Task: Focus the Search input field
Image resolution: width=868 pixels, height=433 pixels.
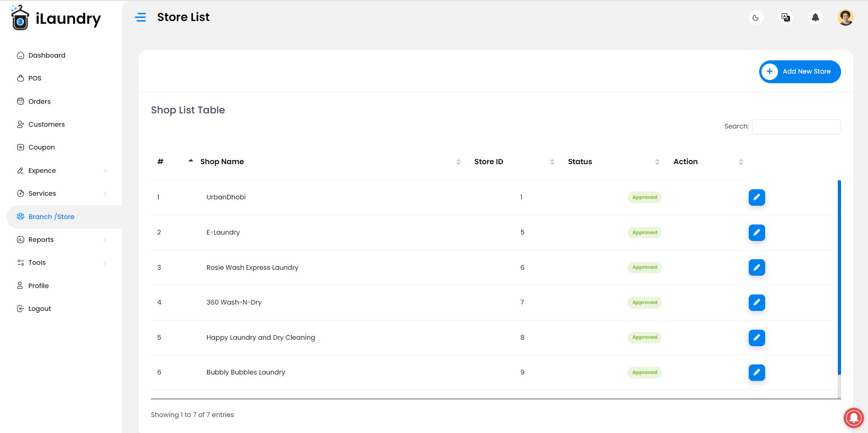Action: click(796, 127)
